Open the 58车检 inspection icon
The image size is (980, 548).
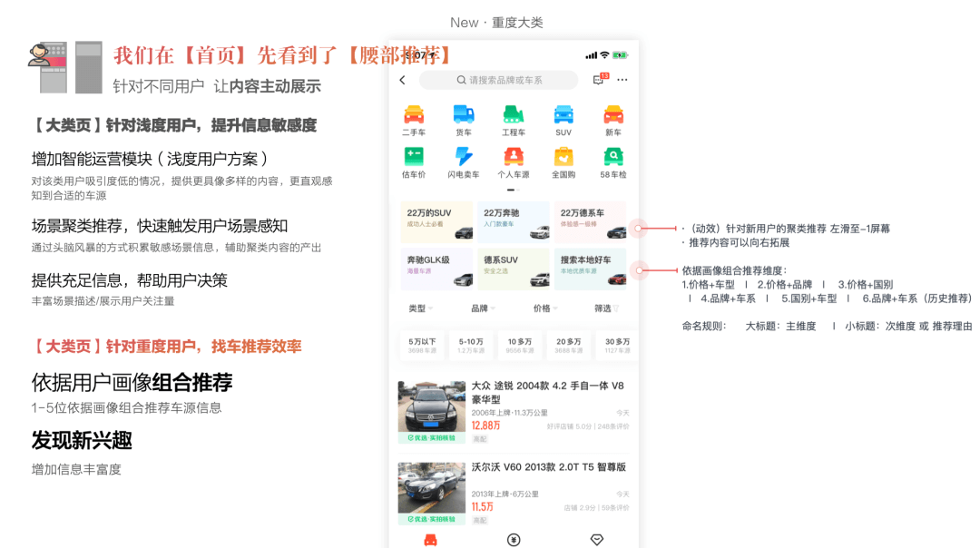point(613,156)
